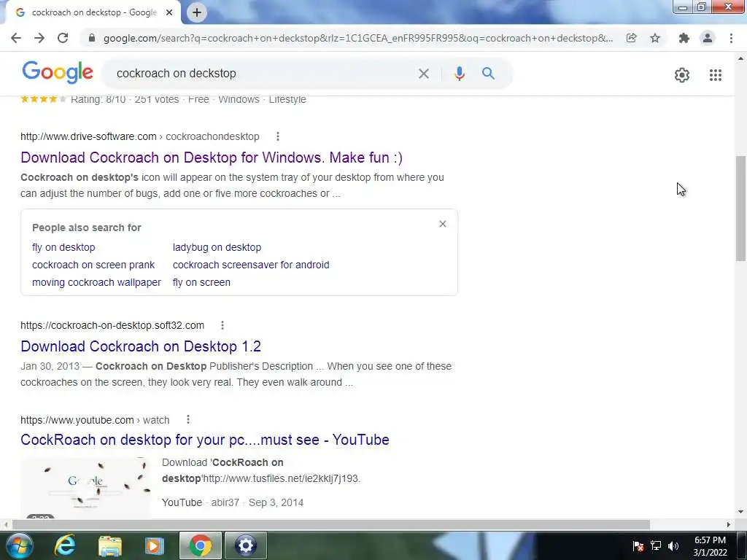This screenshot has width=747, height=560.
Task: Select the 'cockroach on deckstop - Google' tab
Action: pyautogui.click(x=93, y=12)
